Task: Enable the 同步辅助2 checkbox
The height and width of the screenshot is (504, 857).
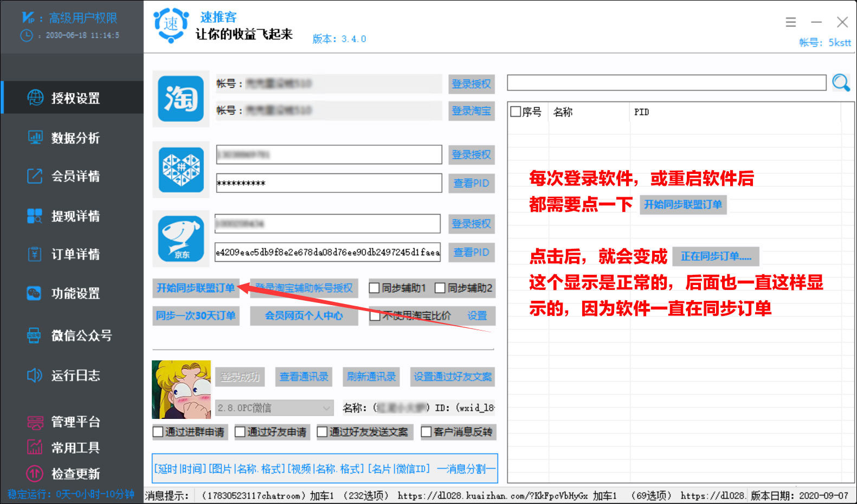Action: [440, 288]
